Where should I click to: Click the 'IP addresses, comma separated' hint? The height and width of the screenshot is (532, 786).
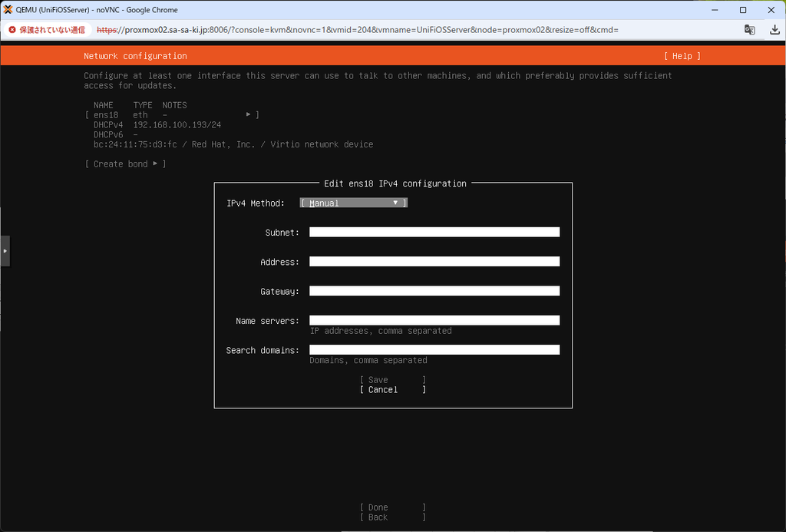click(x=381, y=330)
